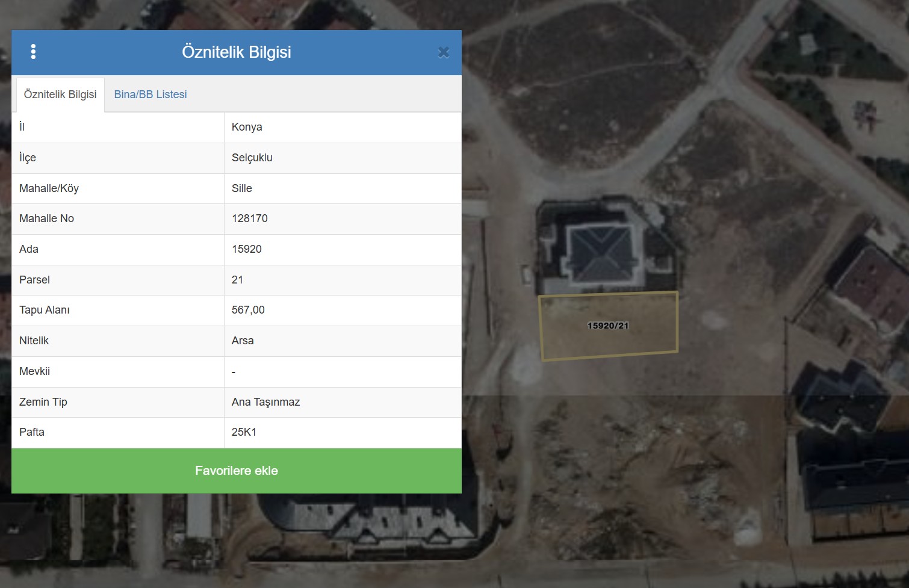Click the Zemin Tip row label
The width and height of the screenshot is (909, 588).
tap(43, 402)
